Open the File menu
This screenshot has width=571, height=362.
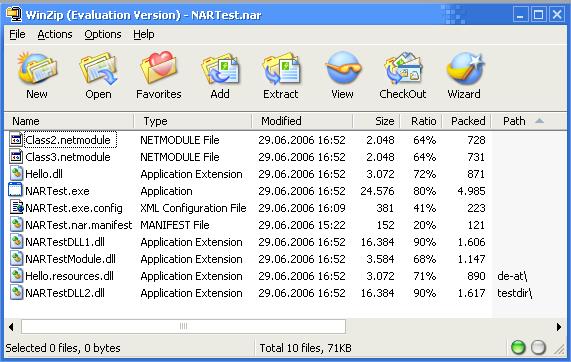tap(17, 34)
